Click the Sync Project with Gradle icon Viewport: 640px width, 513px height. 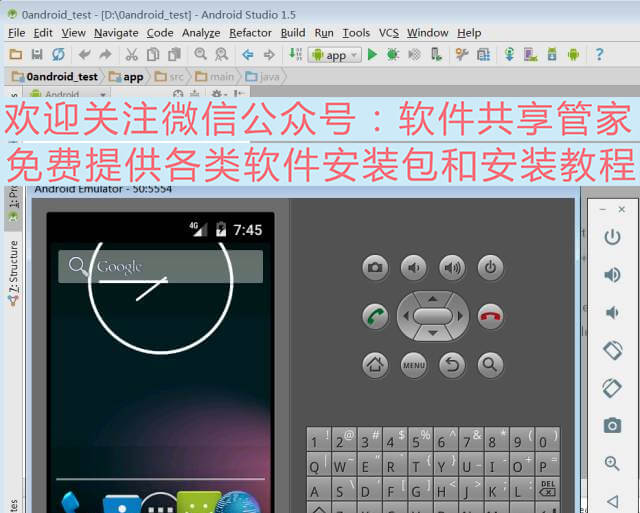509,54
